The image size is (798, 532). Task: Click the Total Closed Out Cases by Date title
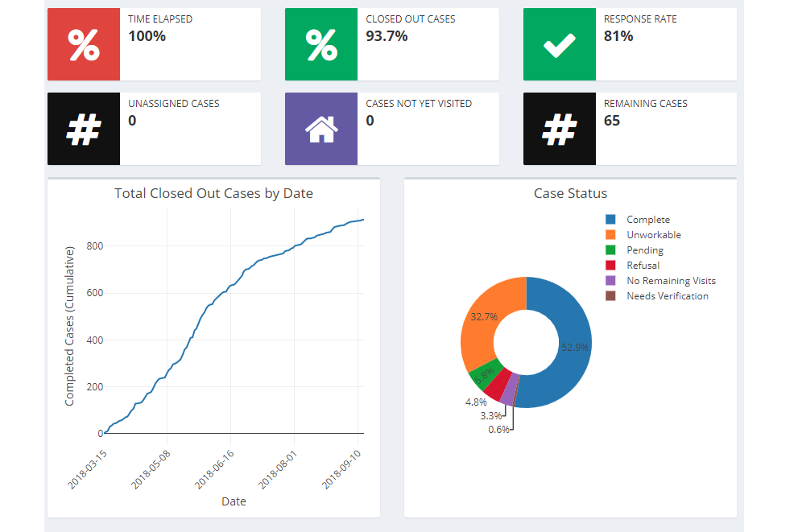(213, 193)
